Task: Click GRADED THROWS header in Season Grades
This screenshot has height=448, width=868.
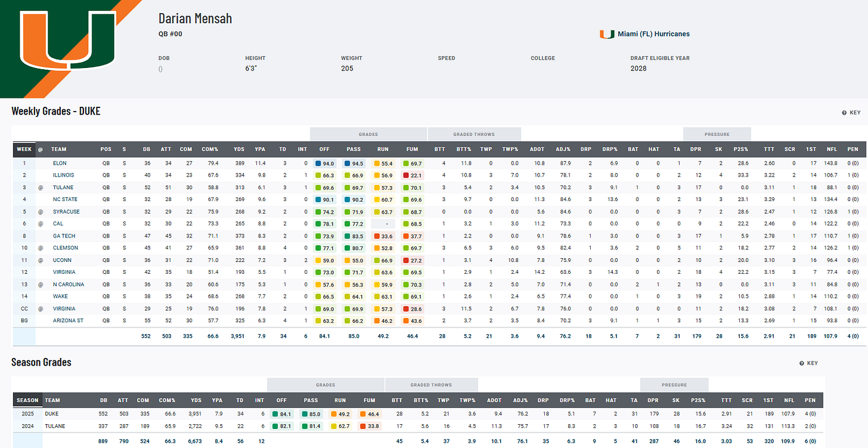Action: coord(432,385)
